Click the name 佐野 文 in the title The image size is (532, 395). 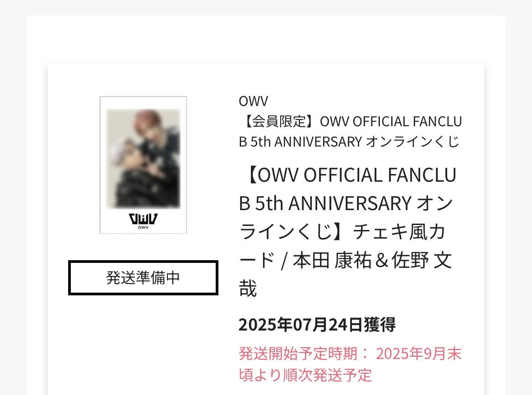(x=422, y=260)
